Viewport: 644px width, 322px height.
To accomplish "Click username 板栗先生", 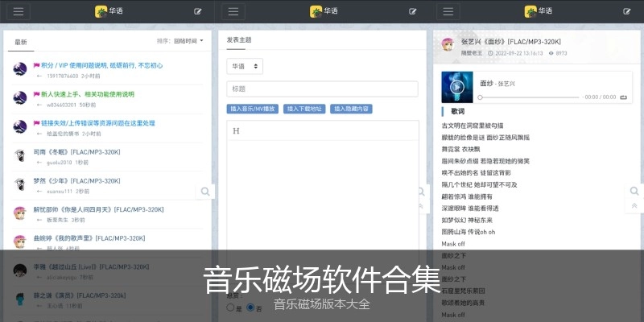I will click(x=57, y=220).
